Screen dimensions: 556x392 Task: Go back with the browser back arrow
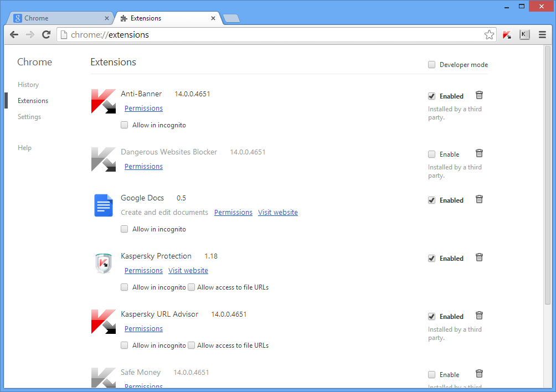[x=14, y=35]
